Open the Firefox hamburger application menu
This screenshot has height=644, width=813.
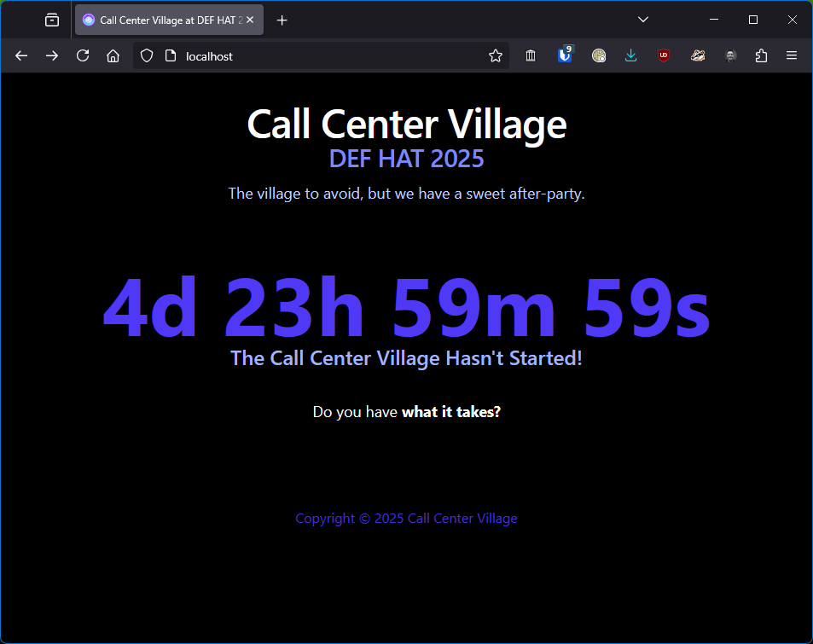coord(791,55)
